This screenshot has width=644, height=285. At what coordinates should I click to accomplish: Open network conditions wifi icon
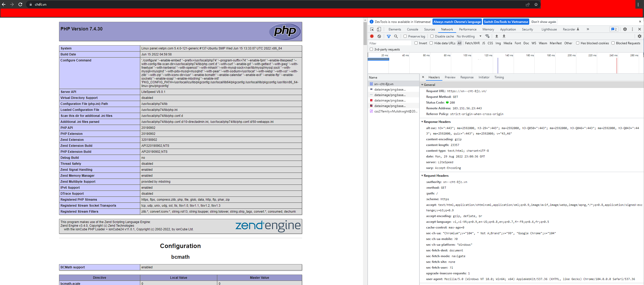[x=487, y=36]
